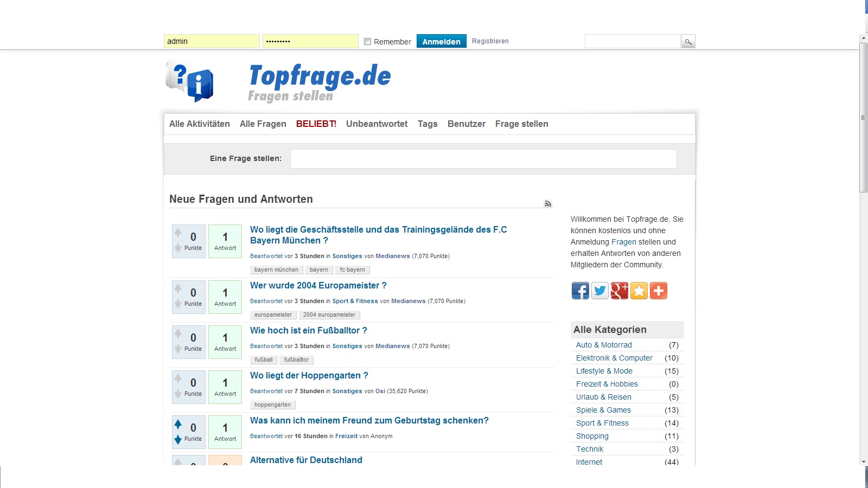This screenshot has height=488, width=868.
Task: Open the BELIEBT! tab
Action: tap(316, 124)
